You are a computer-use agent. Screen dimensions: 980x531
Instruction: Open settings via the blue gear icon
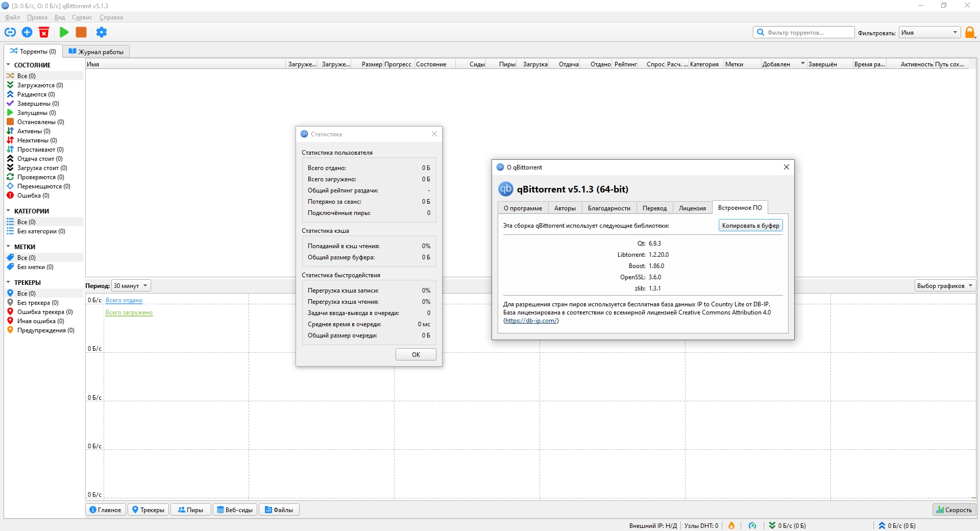coord(102,32)
